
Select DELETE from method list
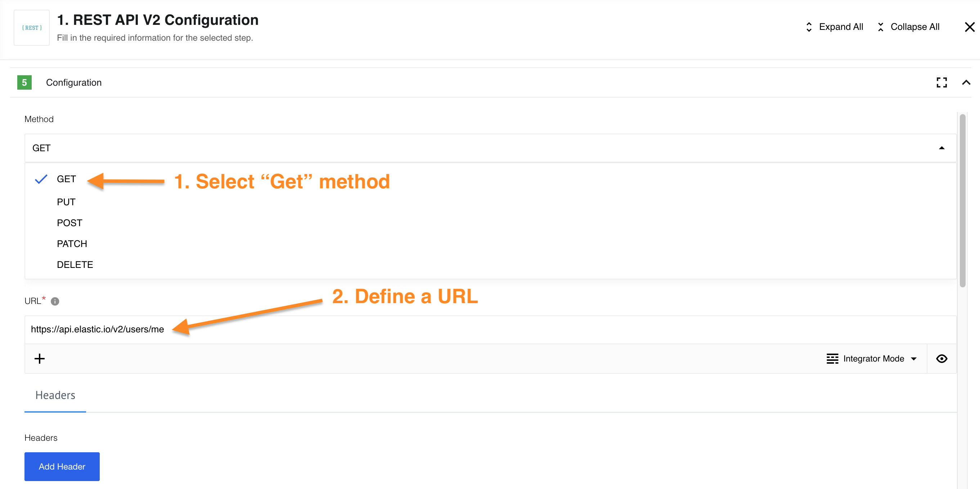point(75,265)
